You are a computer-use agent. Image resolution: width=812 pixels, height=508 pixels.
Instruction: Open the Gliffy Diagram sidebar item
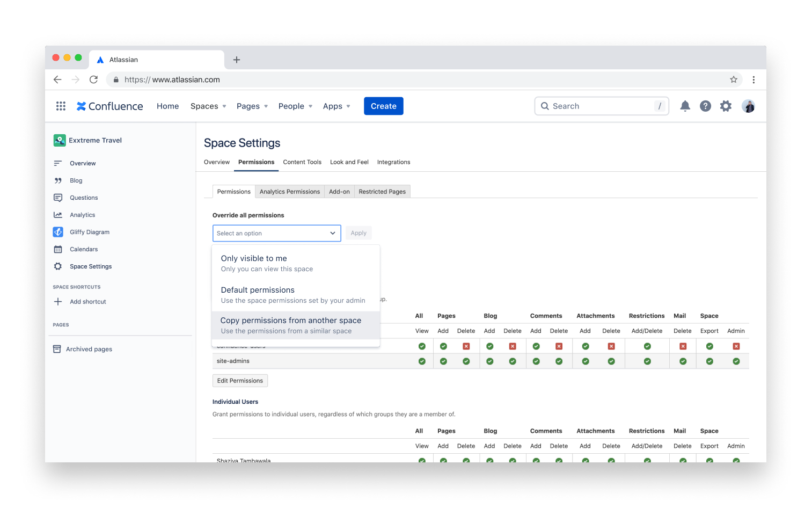[90, 231]
